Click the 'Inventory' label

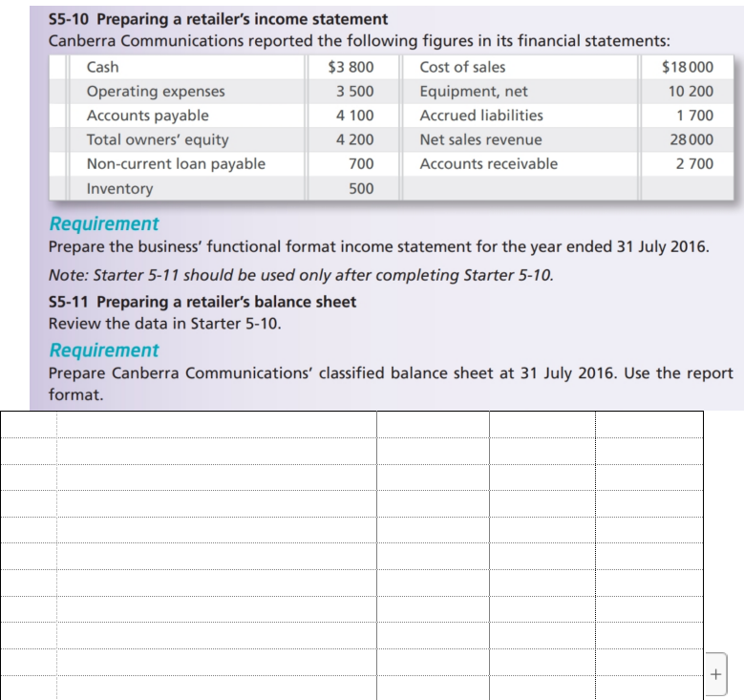point(119,188)
